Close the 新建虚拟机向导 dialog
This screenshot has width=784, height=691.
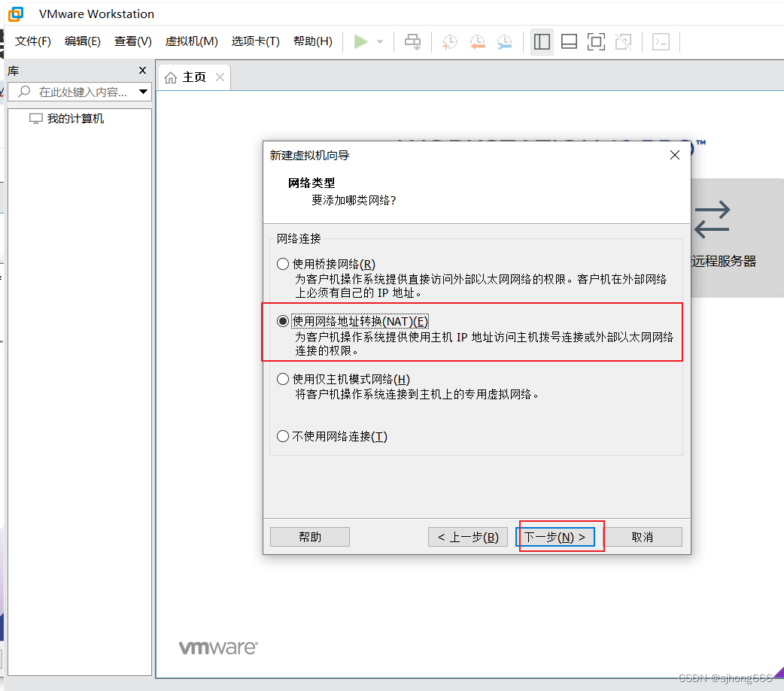674,155
